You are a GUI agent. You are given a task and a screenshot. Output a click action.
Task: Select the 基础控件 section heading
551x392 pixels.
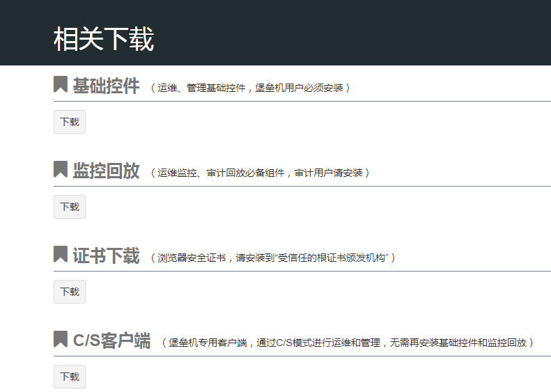pyautogui.click(x=106, y=86)
